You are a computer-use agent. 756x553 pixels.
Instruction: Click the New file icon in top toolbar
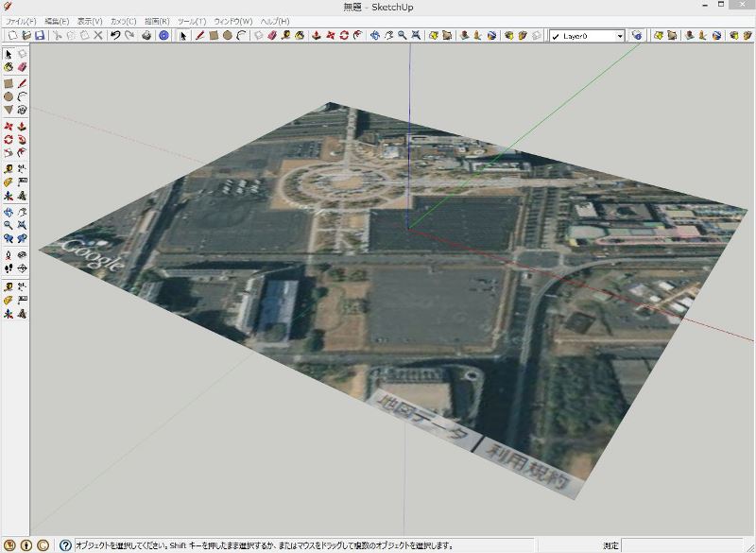click(13, 36)
